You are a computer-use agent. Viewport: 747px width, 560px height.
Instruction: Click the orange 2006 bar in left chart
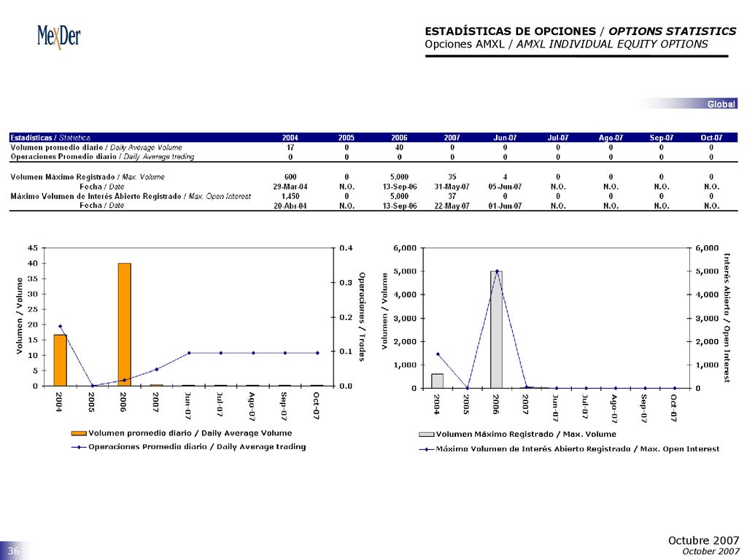124,324
